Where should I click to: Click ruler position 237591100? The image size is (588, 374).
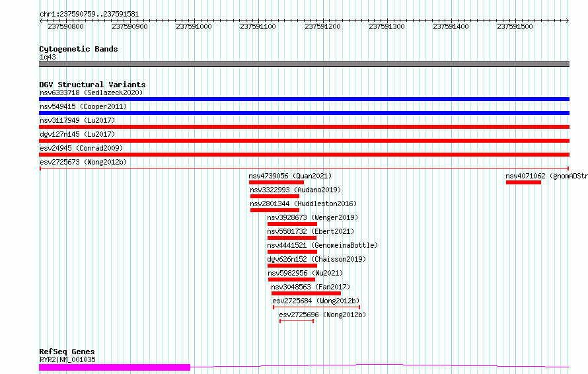(258, 26)
